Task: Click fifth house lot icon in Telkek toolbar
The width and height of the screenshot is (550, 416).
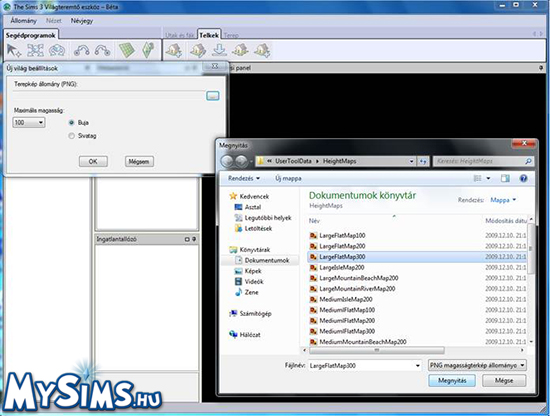Action: point(262,51)
